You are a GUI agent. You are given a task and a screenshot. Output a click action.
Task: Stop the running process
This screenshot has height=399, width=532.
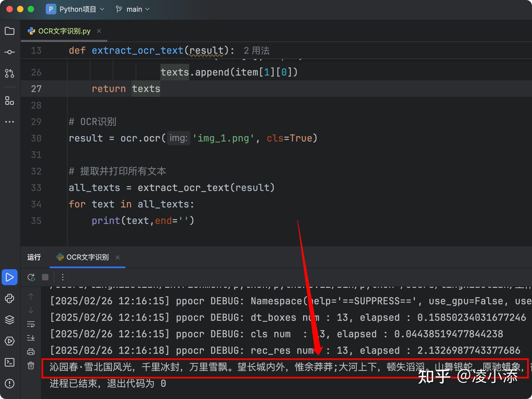coord(45,277)
